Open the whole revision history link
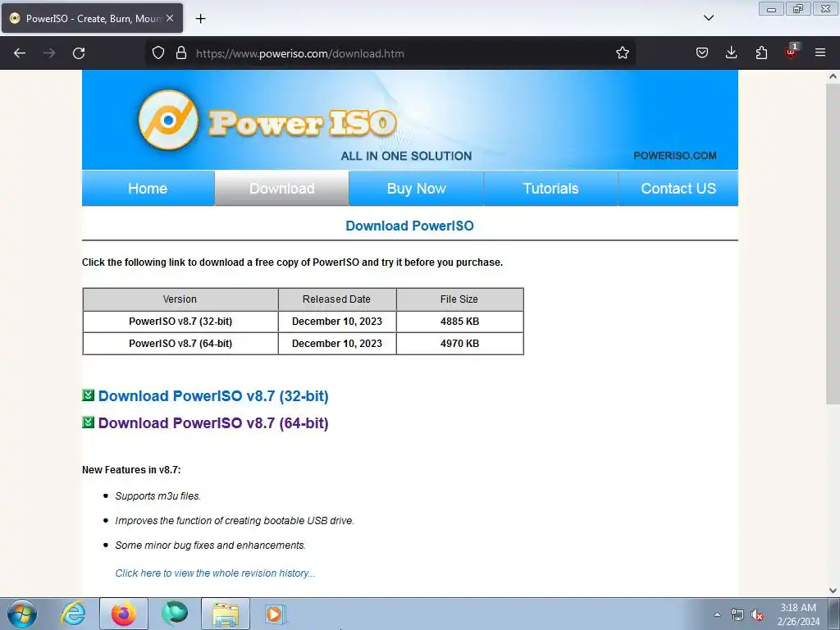 [x=215, y=573]
